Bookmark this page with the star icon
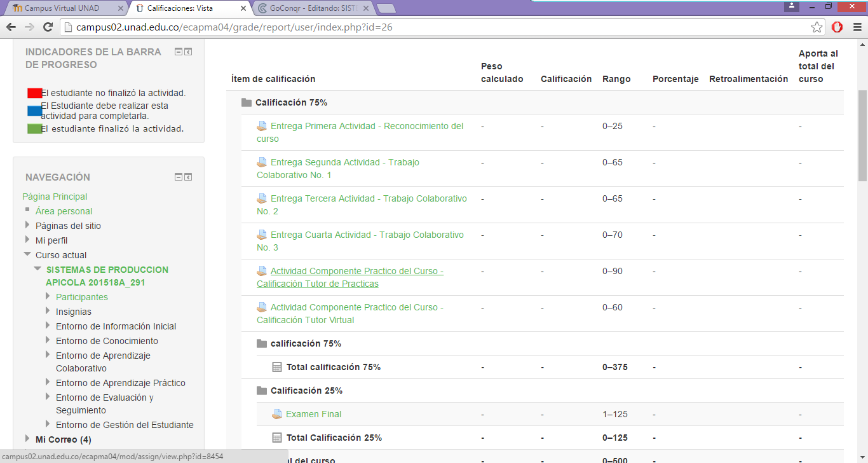The image size is (868, 463). [817, 27]
